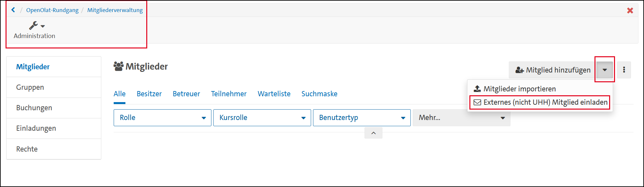Open the Administration wrench menu

(36, 26)
